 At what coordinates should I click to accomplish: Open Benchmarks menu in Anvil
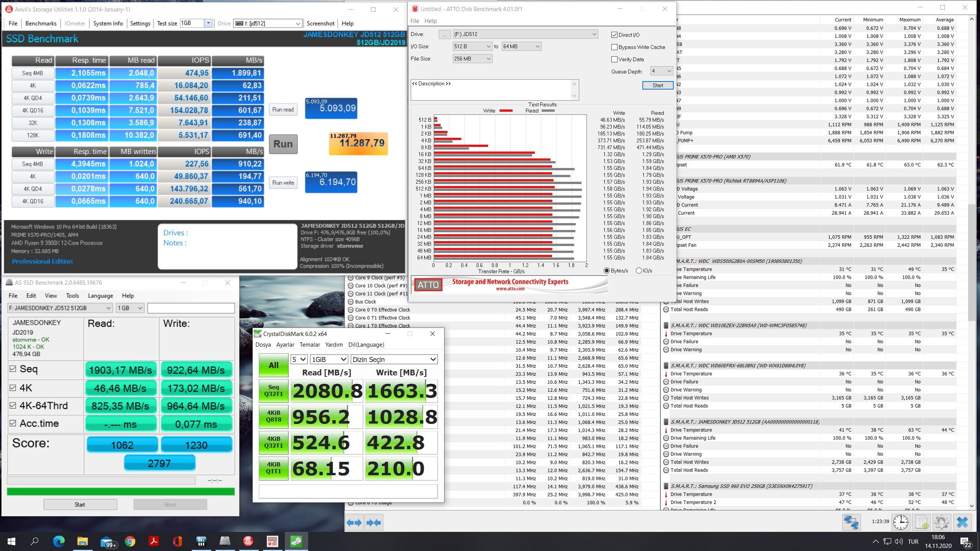click(x=41, y=23)
